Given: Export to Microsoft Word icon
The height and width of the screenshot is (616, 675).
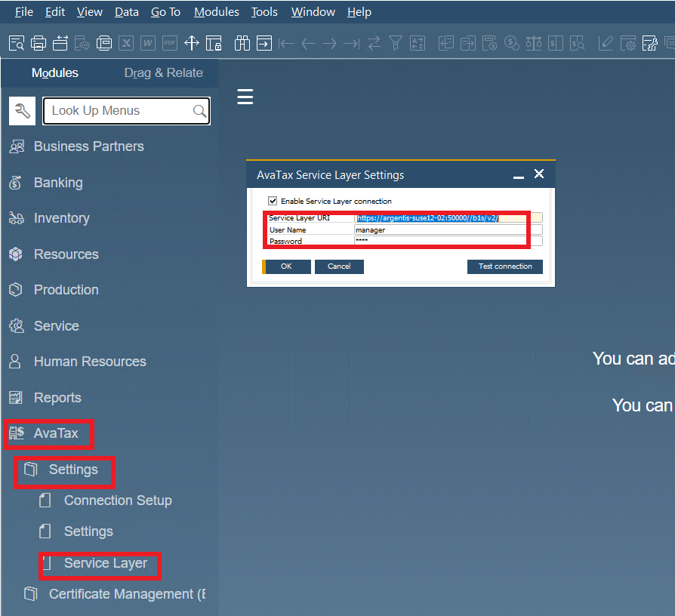Looking at the screenshot, I should tap(148, 44).
